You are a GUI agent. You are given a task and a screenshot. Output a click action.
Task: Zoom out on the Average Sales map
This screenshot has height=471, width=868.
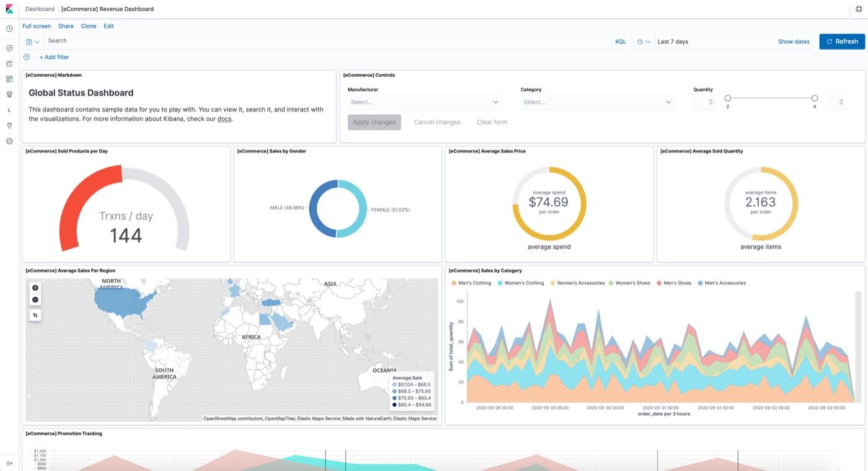point(35,300)
